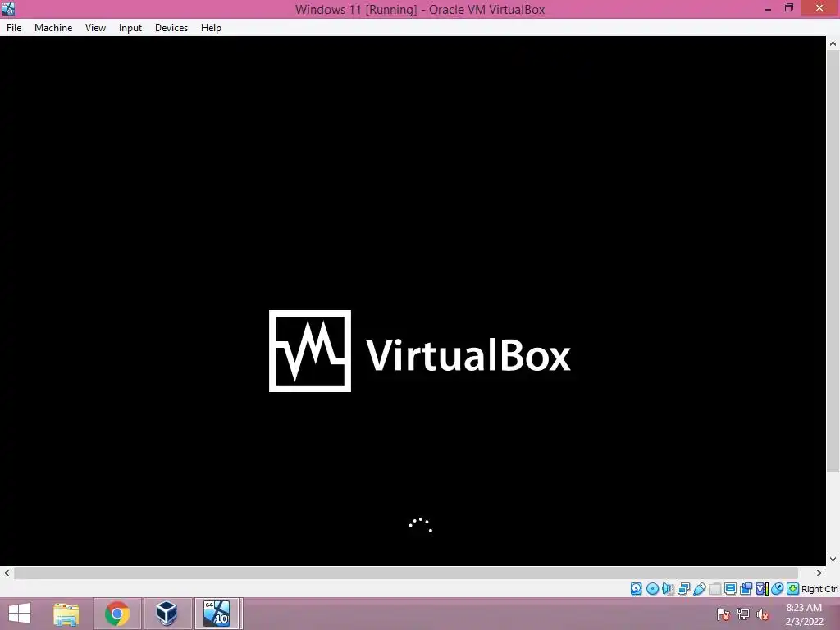Image resolution: width=840 pixels, height=630 pixels.
Task: Click the vertical scrollbar thumb
Action: click(833, 262)
